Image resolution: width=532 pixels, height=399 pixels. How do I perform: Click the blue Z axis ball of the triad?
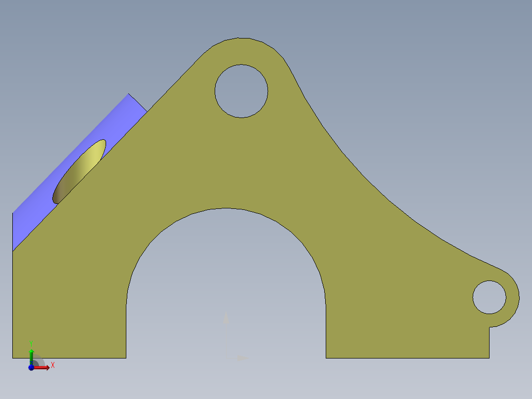(x=31, y=368)
